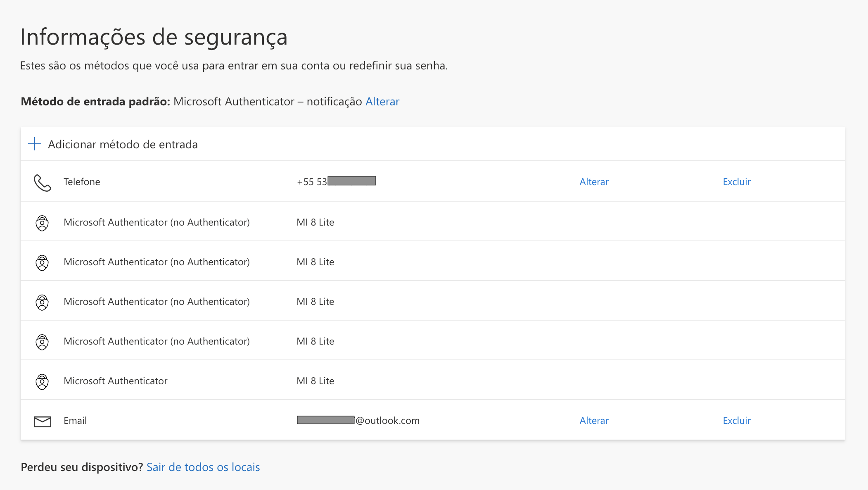The height and width of the screenshot is (490, 868).
Task: Click fourth Microsoft Authenticator (no Authenticator) lock icon
Action: (42, 342)
